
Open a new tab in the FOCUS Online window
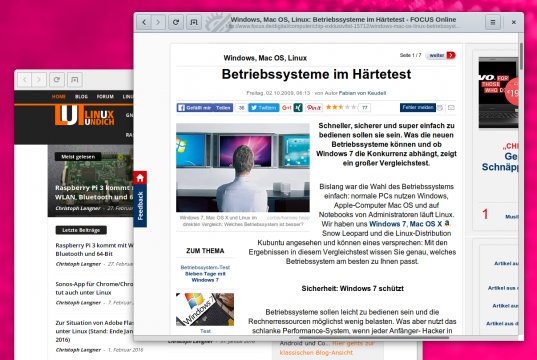(x=194, y=22)
